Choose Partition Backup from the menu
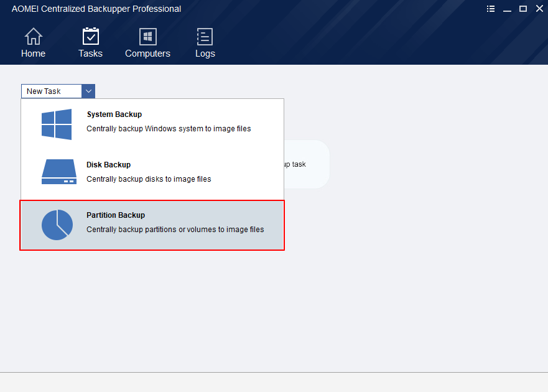Image resolution: width=548 pixels, height=392 pixels. click(152, 225)
